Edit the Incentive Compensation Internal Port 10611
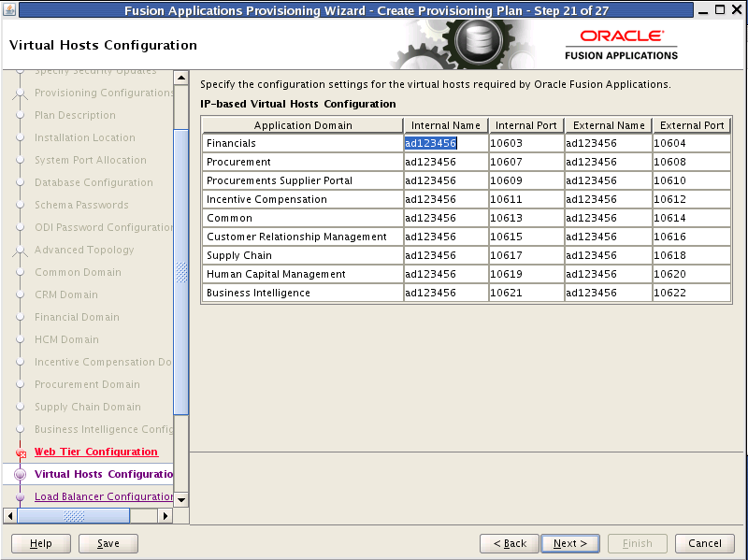 click(x=526, y=199)
